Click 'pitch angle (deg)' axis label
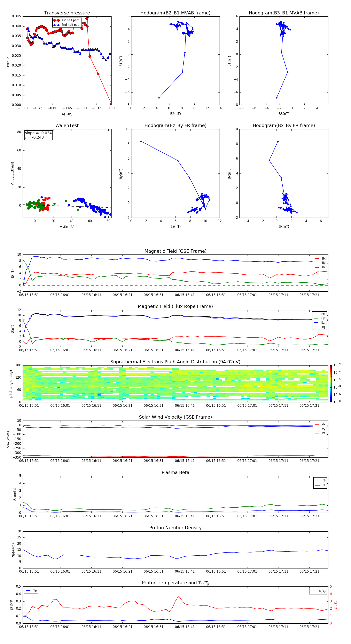Image resolution: width=351 pixels, height=644 pixels. (11, 384)
